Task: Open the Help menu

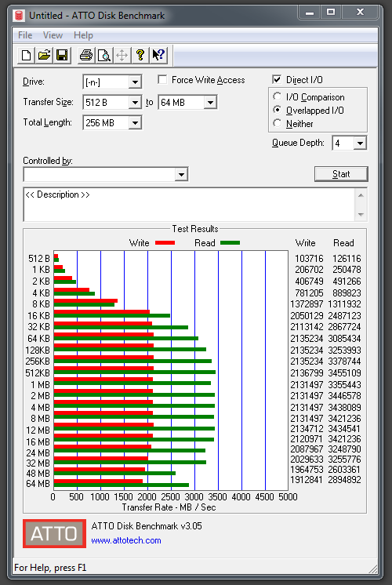Action: (83, 35)
